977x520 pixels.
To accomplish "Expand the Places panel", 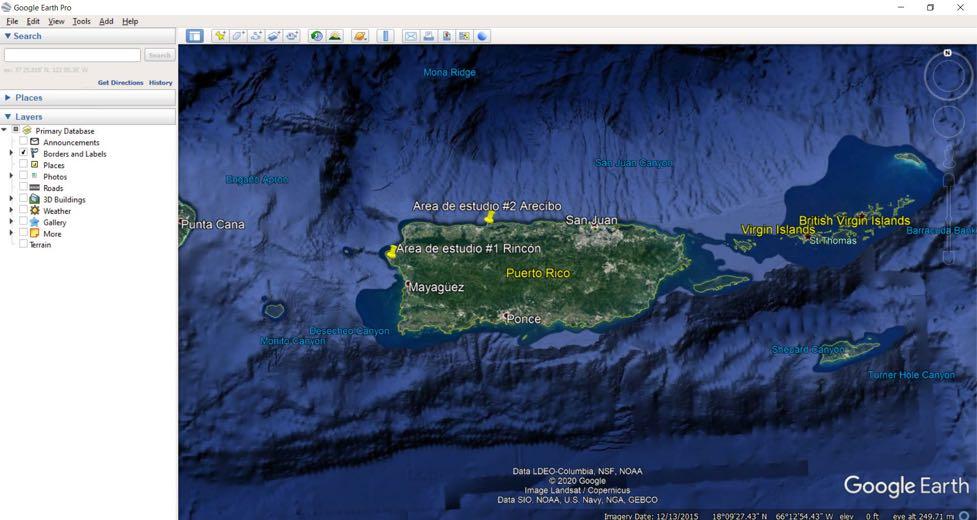I will point(7,98).
